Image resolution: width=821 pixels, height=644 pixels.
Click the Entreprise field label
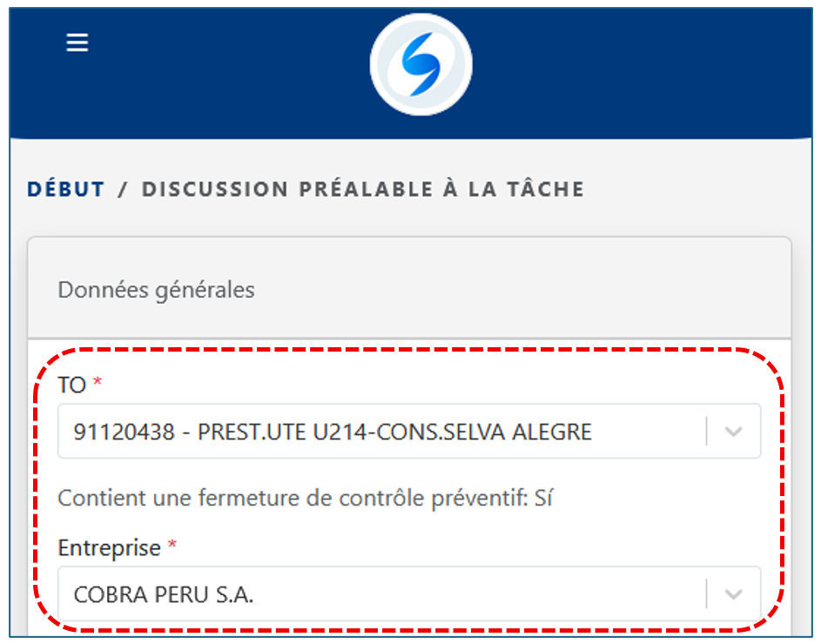point(109,547)
